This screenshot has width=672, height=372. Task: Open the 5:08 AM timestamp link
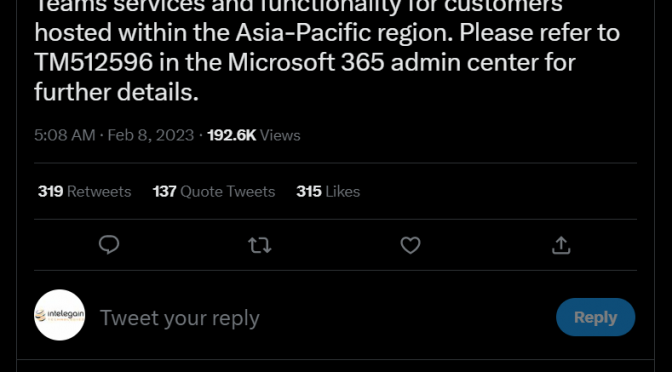(x=65, y=135)
